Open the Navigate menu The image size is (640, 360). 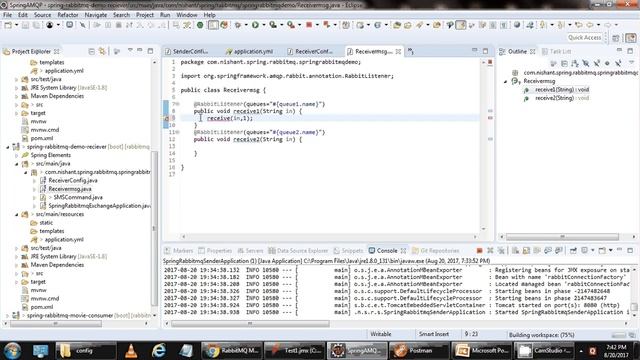point(96,15)
